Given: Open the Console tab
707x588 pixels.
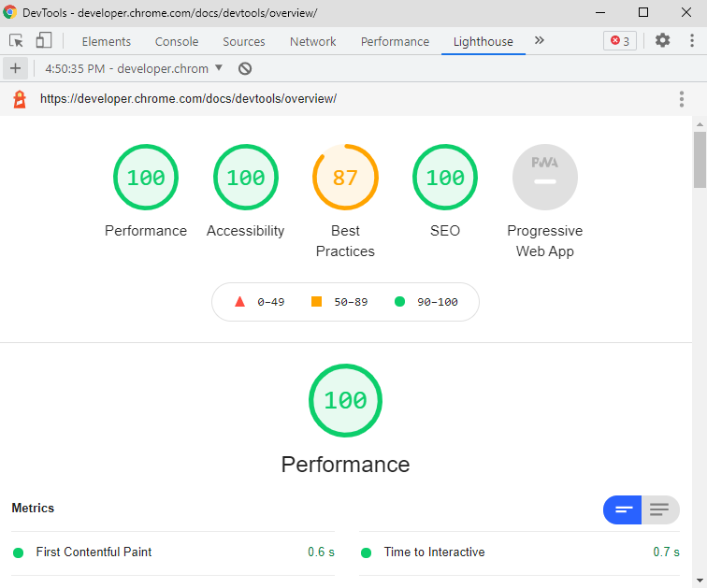Looking at the screenshot, I should pos(177,41).
